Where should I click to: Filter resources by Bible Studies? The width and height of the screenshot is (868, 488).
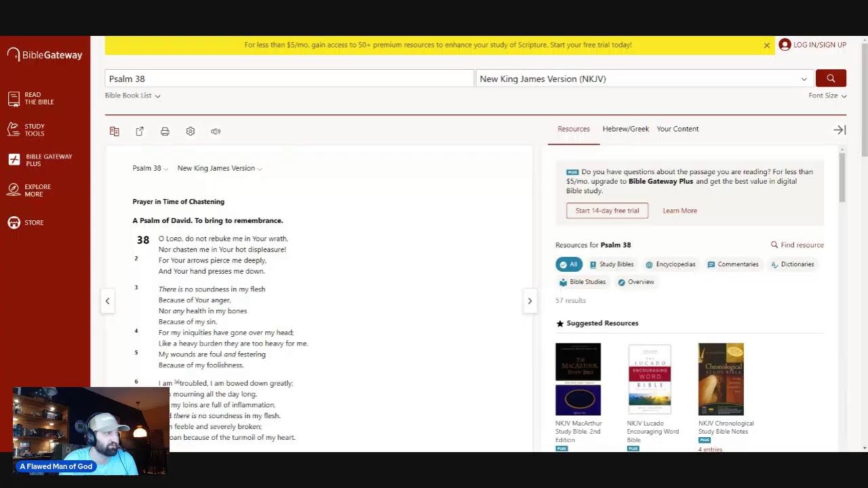(583, 282)
